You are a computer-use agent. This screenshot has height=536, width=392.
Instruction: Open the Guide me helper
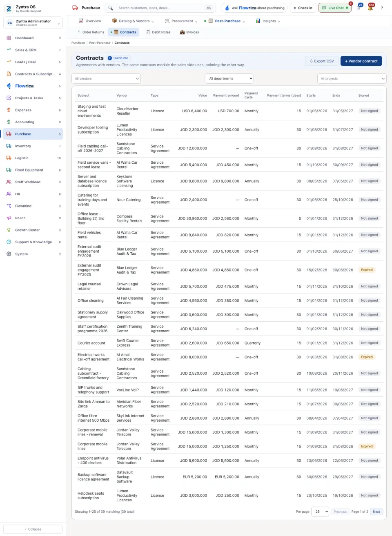coord(118,58)
